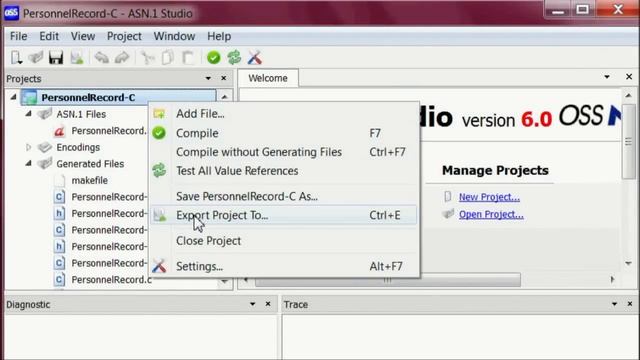Click the Settings tools toolbar icon
The height and width of the screenshot is (360, 640).
click(x=254, y=58)
